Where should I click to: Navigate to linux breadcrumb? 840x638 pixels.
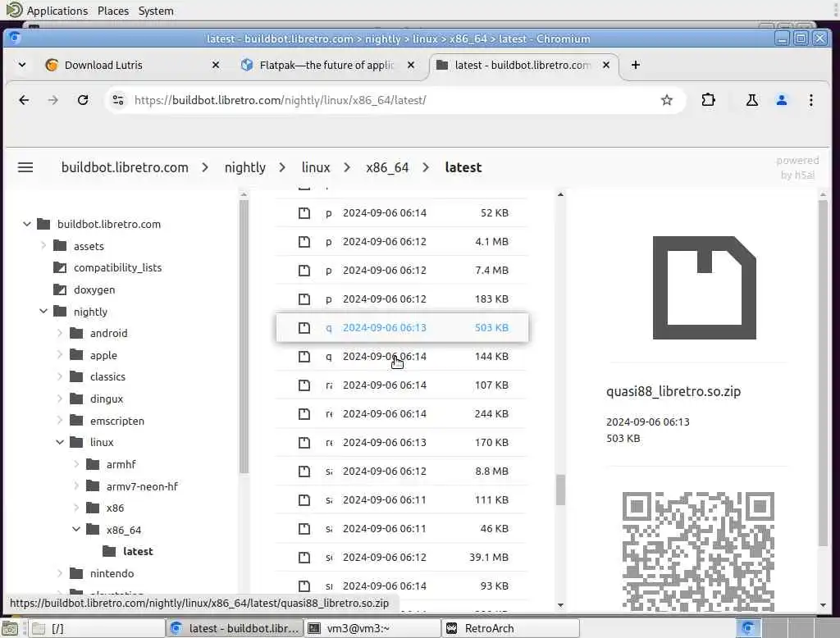316,167
